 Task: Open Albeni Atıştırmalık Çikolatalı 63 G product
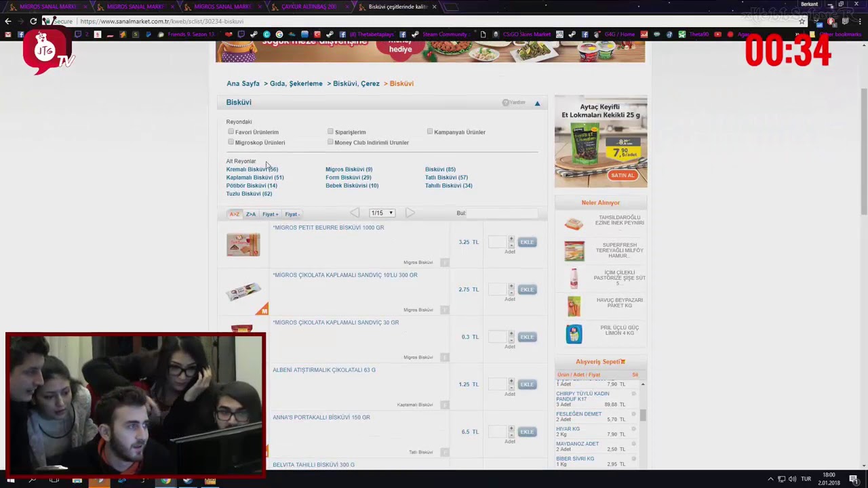(x=324, y=370)
